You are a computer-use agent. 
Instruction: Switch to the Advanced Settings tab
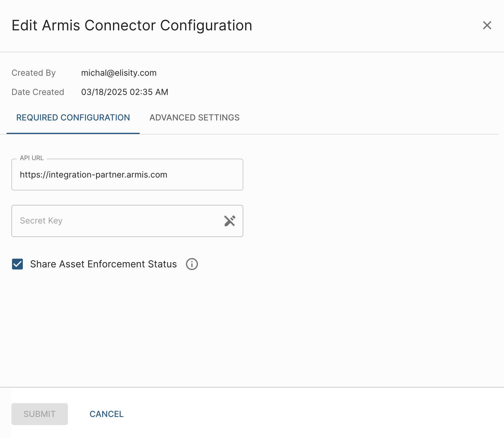point(194,117)
